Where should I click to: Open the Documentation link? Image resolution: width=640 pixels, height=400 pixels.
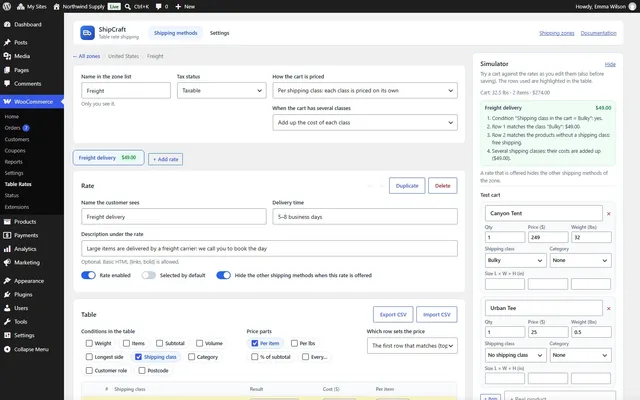point(598,33)
